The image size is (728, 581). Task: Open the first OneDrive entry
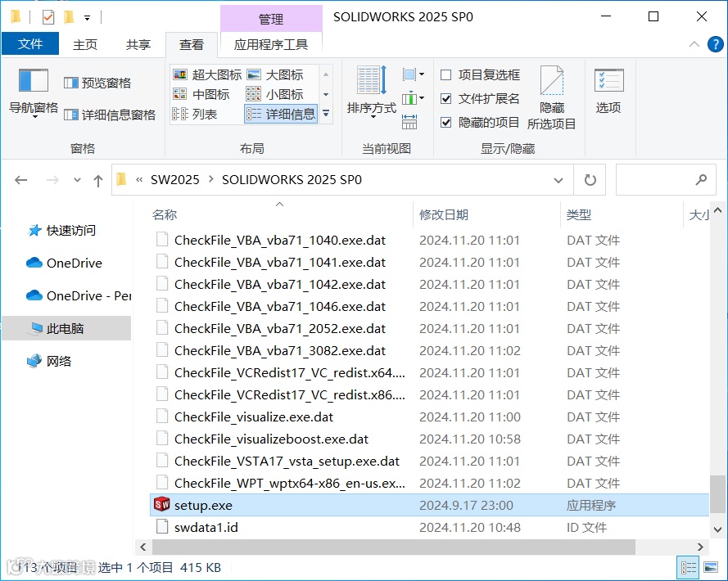[64, 263]
